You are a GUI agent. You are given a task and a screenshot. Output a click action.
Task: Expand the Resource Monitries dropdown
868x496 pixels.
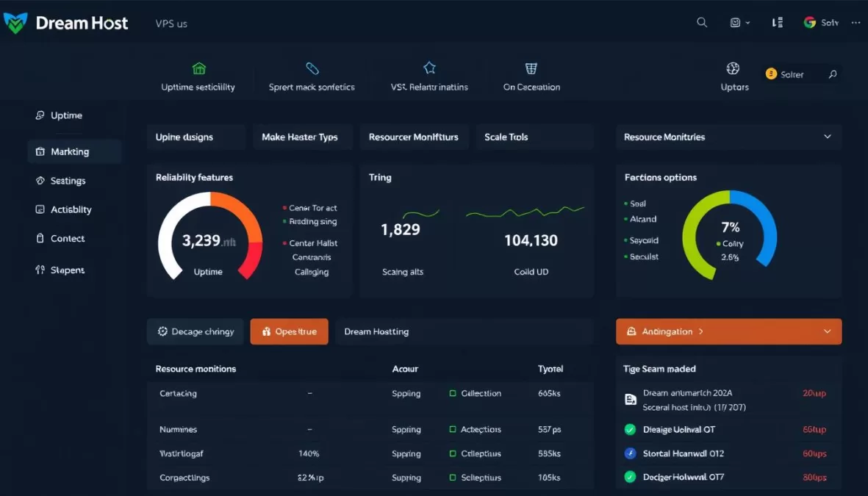[x=828, y=137]
